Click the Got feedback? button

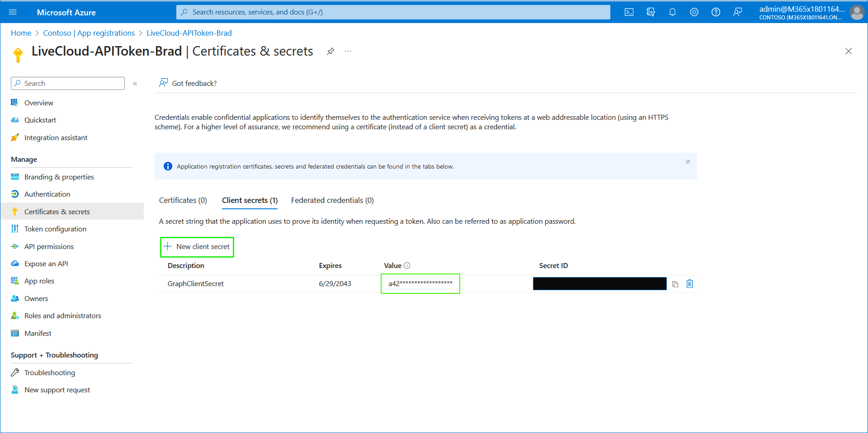[188, 83]
